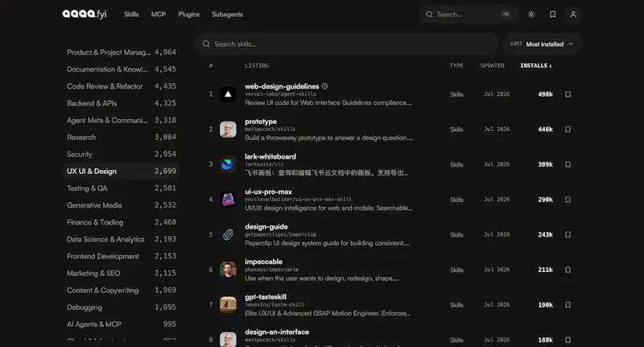Bookmark the prototype listing
This screenshot has height=347, width=644.
tap(568, 130)
